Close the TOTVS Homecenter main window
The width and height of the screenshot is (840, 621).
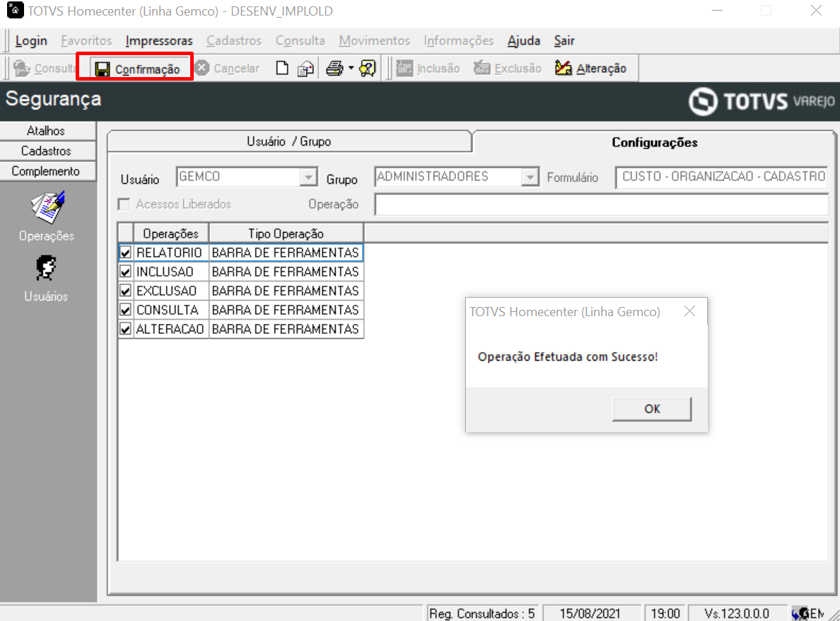click(816, 11)
